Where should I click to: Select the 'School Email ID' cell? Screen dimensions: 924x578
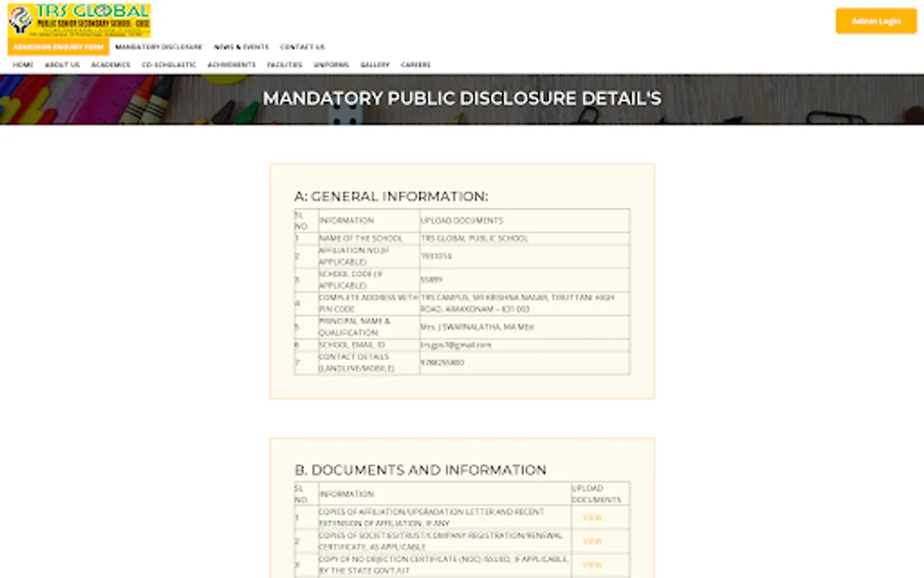(x=369, y=345)
